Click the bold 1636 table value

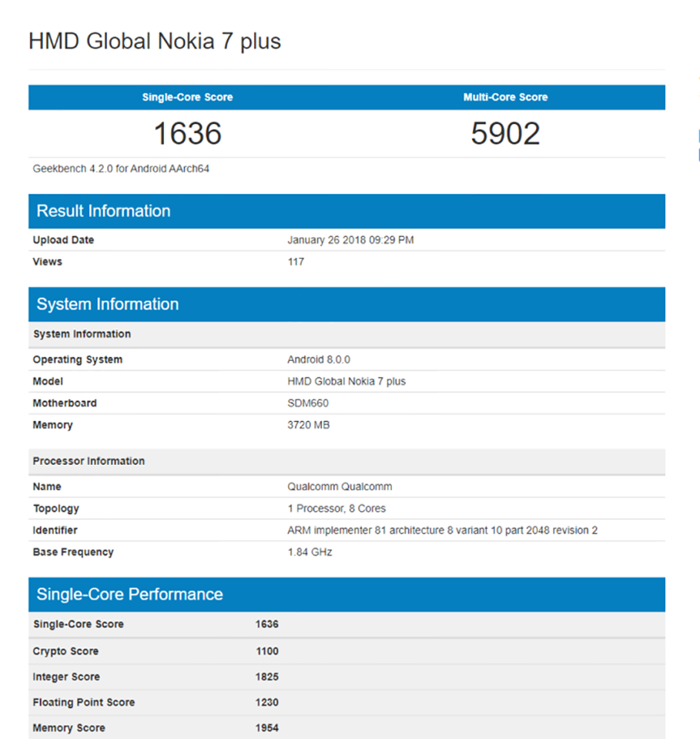tap(266, 624)
